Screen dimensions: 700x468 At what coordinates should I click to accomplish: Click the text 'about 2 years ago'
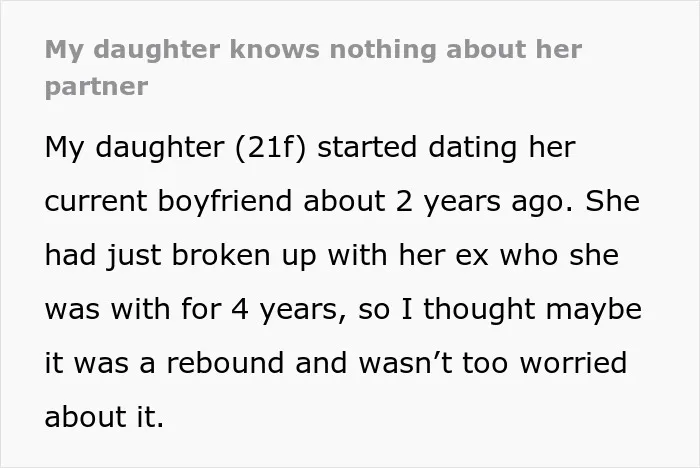(x=438, y=201)
